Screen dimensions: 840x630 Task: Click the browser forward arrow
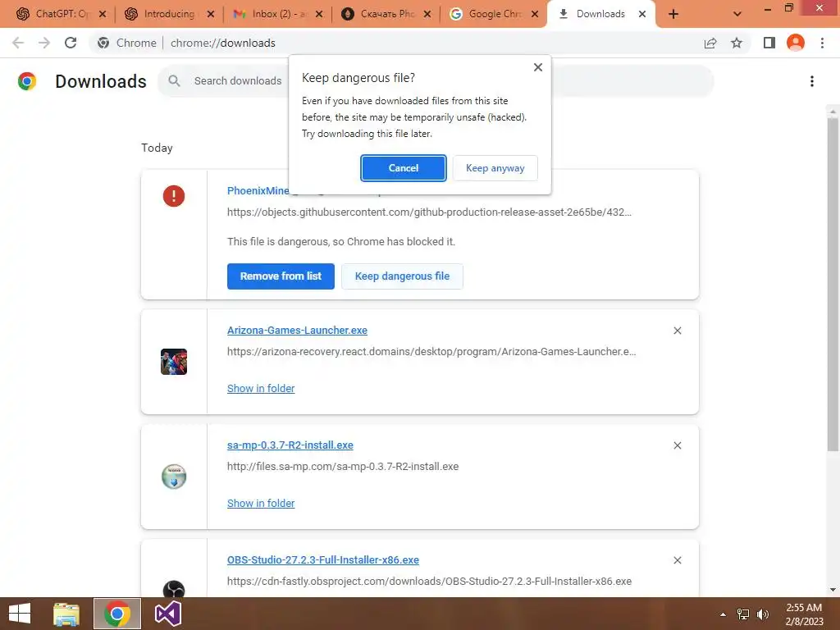[x=44, y=43]
